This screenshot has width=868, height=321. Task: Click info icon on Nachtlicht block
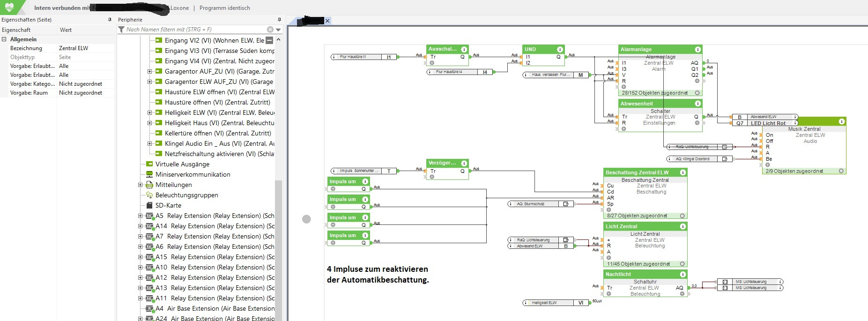(x=683, y=275)
